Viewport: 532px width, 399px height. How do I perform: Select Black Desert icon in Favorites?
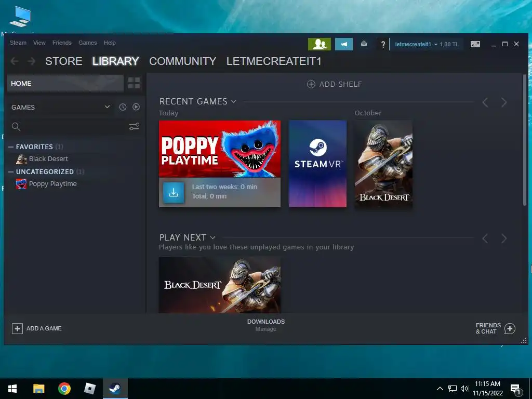pos(21,159)
